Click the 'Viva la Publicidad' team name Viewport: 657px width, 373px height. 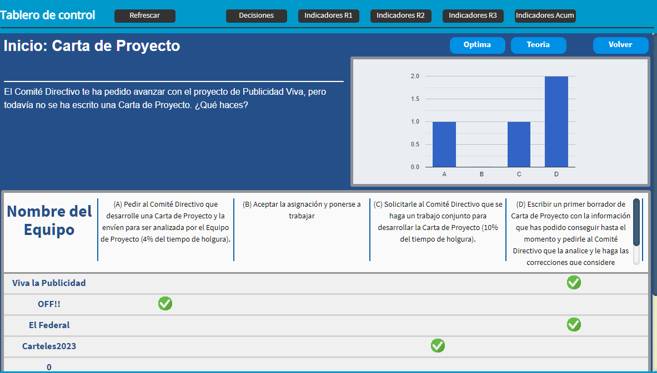49,283
